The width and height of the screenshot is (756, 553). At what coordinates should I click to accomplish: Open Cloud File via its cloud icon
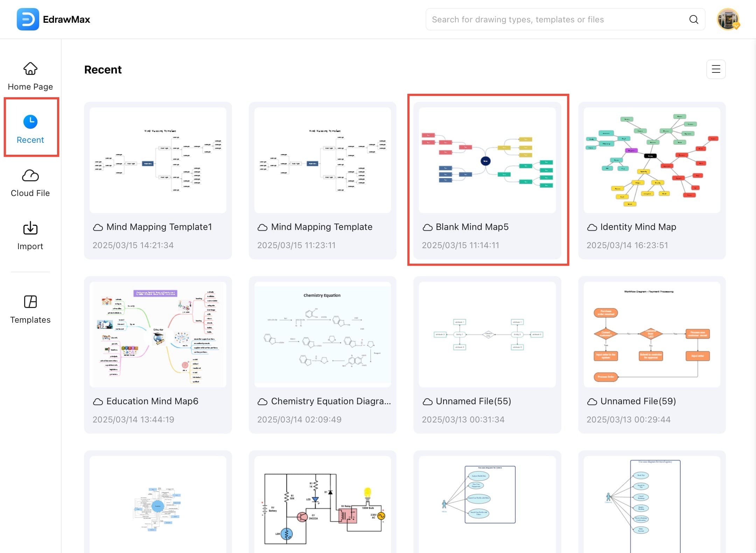point(30,176)
